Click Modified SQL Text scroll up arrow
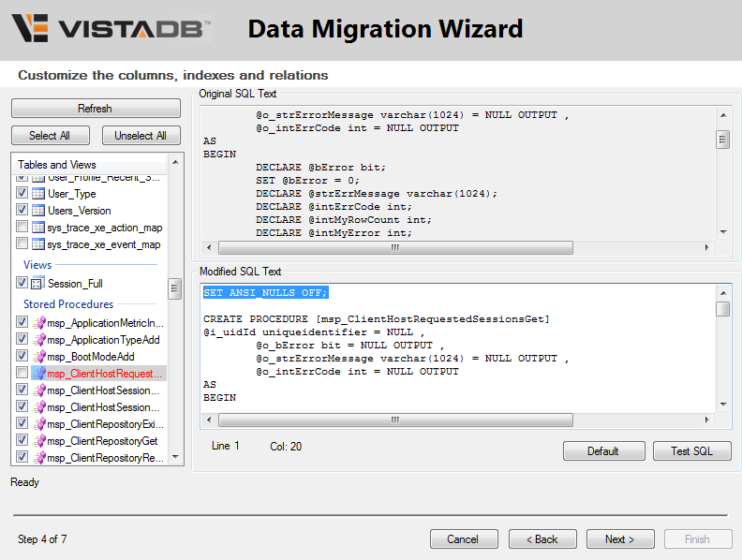The width and height of the screenshot is (742, 560). click(723, 293)
